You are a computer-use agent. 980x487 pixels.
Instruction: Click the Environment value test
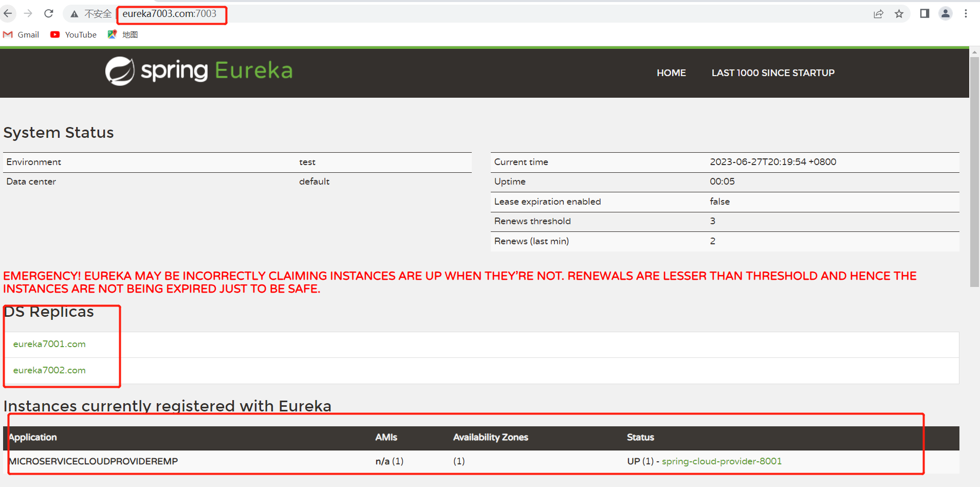tap(307, 162)
